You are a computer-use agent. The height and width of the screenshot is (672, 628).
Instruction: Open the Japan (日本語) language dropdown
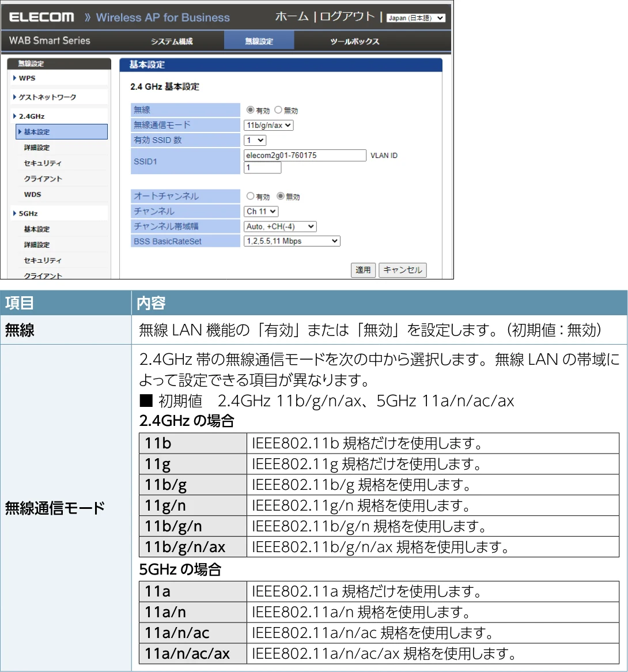coord(416,18)
